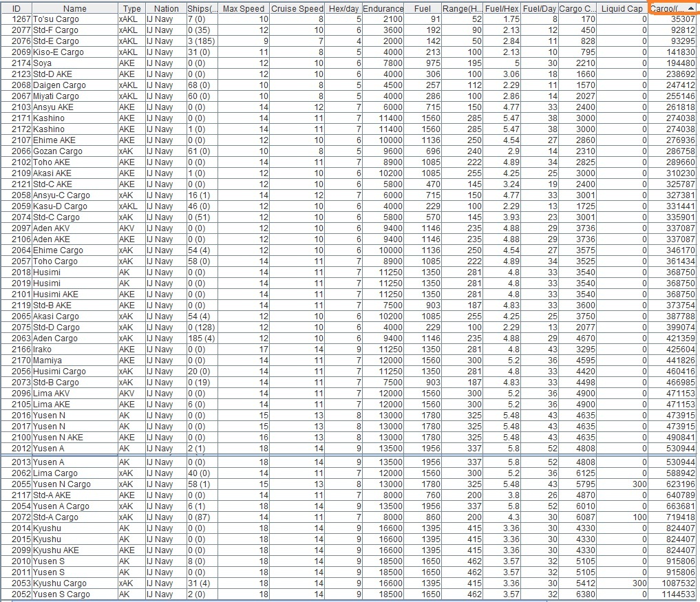Click Kasu-D Cargo name cell

pos(75,206)
